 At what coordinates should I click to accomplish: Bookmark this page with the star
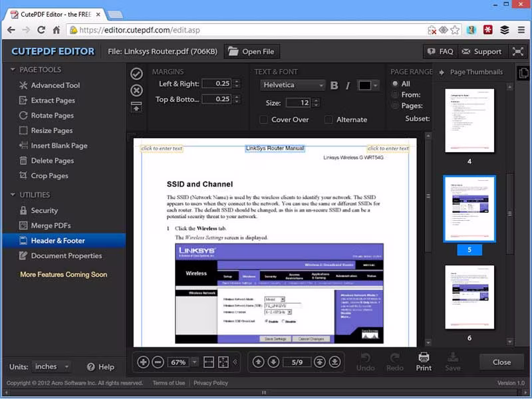coord(455,30)
